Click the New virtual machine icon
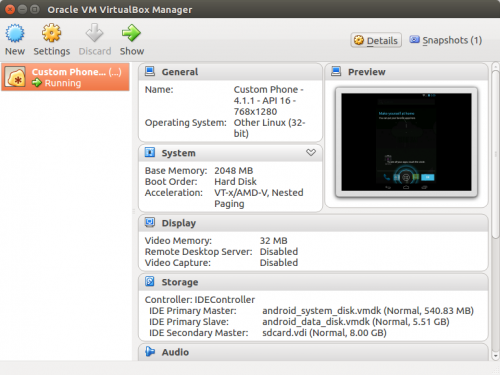The width and height of the screenshot is (500, 375). click(15, 33)
